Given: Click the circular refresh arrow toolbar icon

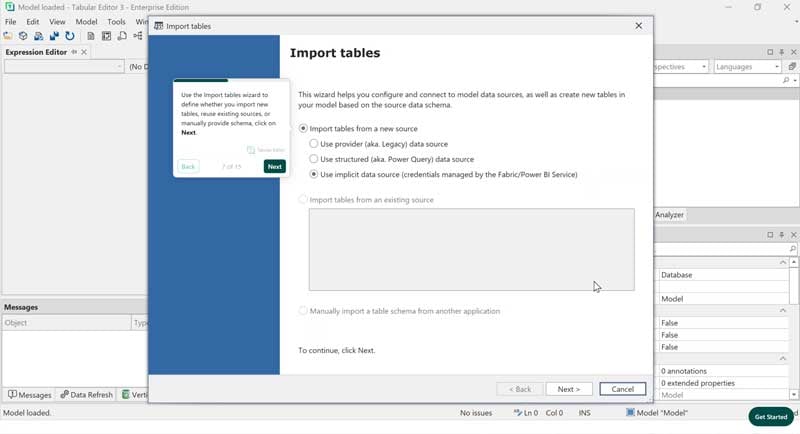Looking at the screenshot, I should click(x=70, y=36).
